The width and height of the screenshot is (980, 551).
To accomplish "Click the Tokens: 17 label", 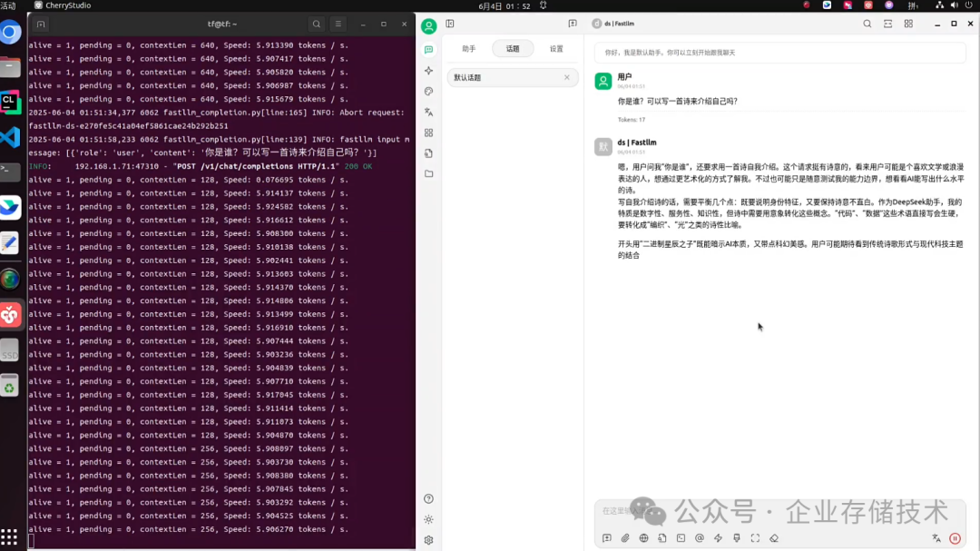I will (632, 120).
